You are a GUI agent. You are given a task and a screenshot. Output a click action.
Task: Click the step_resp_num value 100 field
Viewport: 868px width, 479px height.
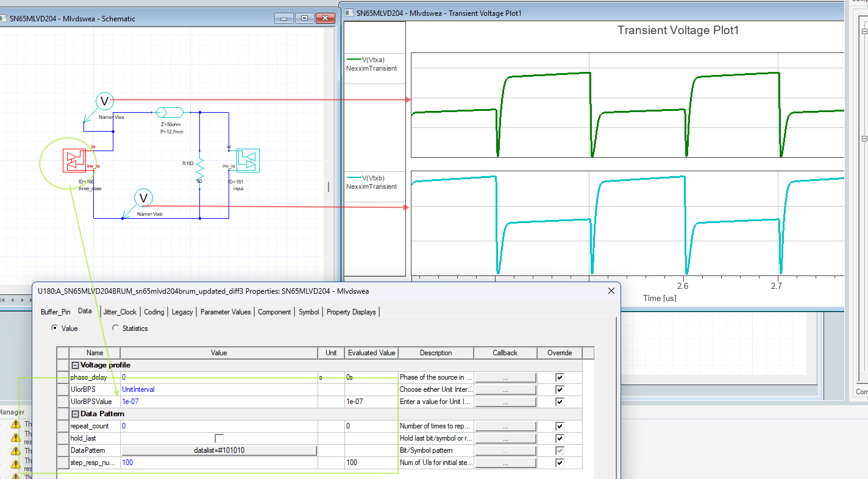219,463
